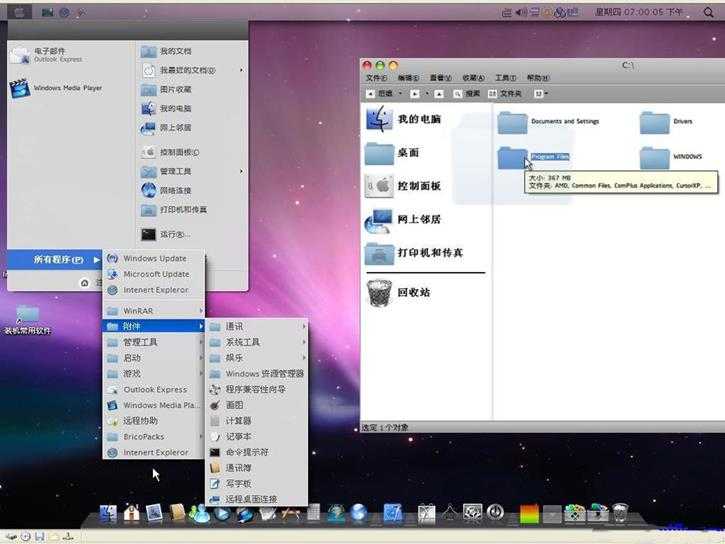The width and height of the screenshot is (725, 544).
Task: Expand 我最近的文档 submenu
Action: pos(192,70)
